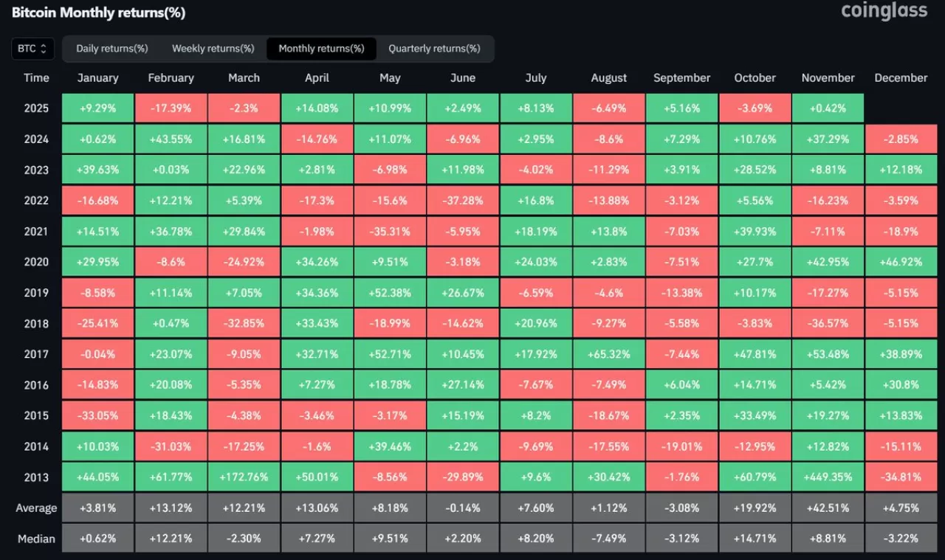Click the up/down arrows beside BTC
Image resolution: width=945 pixels, height=560 pixels.
click(45, 48)
